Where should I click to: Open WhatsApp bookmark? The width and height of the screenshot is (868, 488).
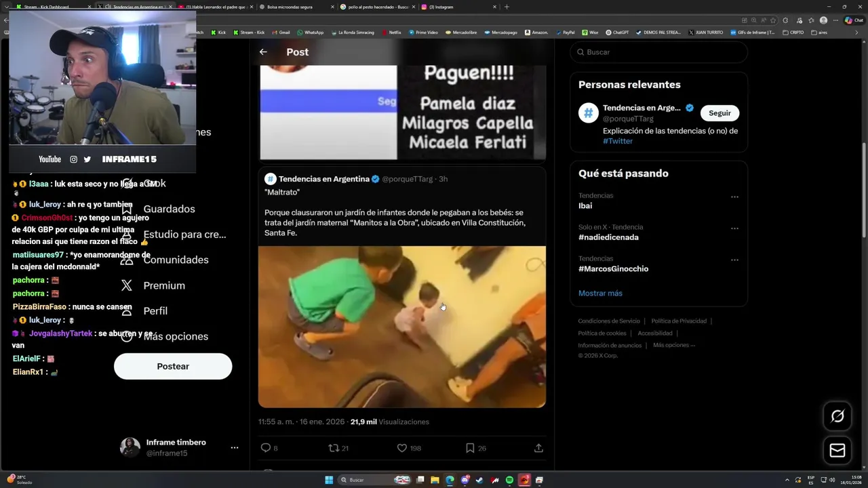pyautogui.click(x=310, y=33)
